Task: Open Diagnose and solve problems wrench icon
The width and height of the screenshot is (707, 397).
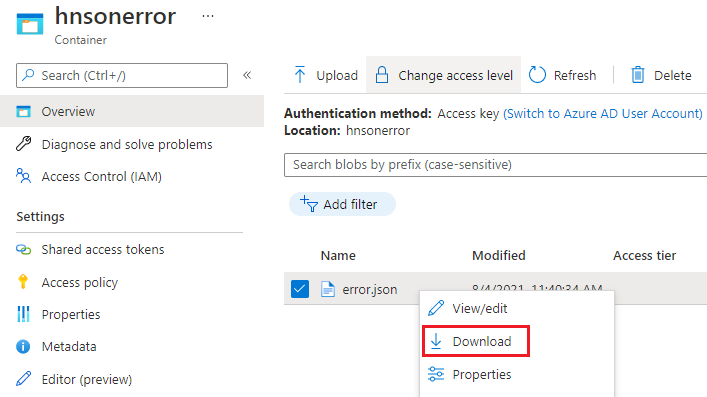Action: pos(23,144)
